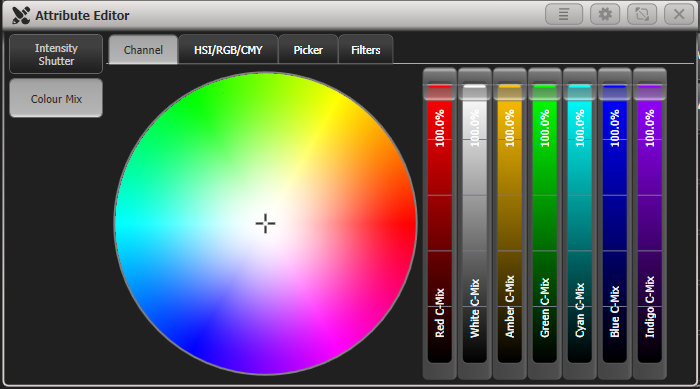
Task: Select the Intensity Shutter attribute group
Action: [x=56, y=54]
